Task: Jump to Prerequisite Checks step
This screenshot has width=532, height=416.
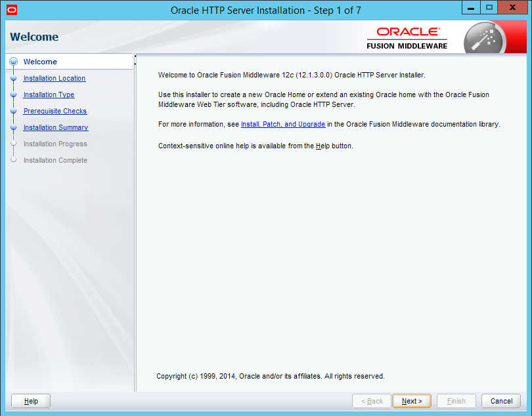Action: click(55, 111)
